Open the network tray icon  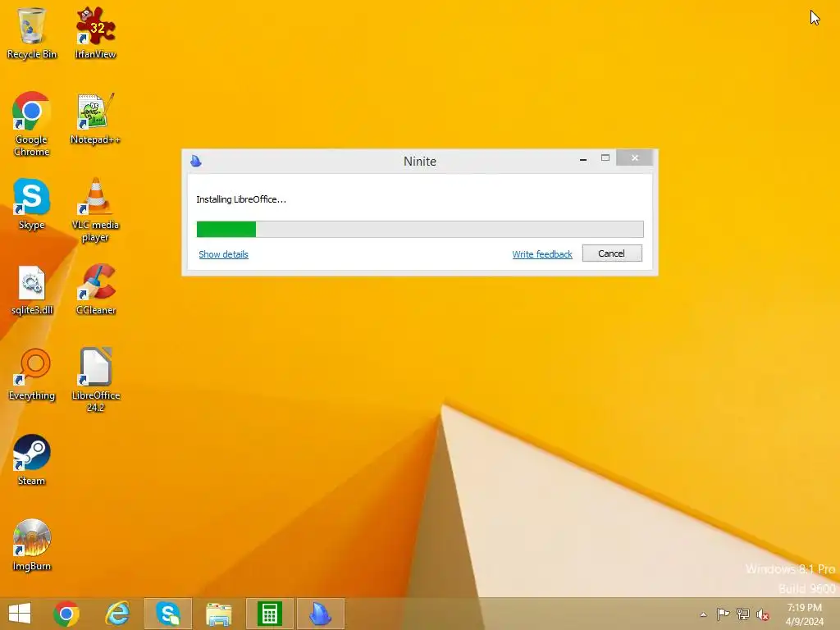pos(743,614)
